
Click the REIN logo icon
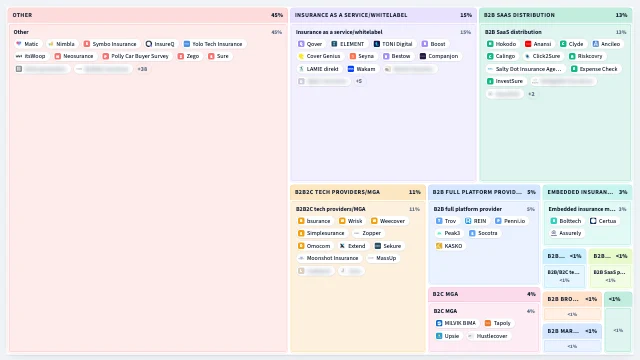468,221
